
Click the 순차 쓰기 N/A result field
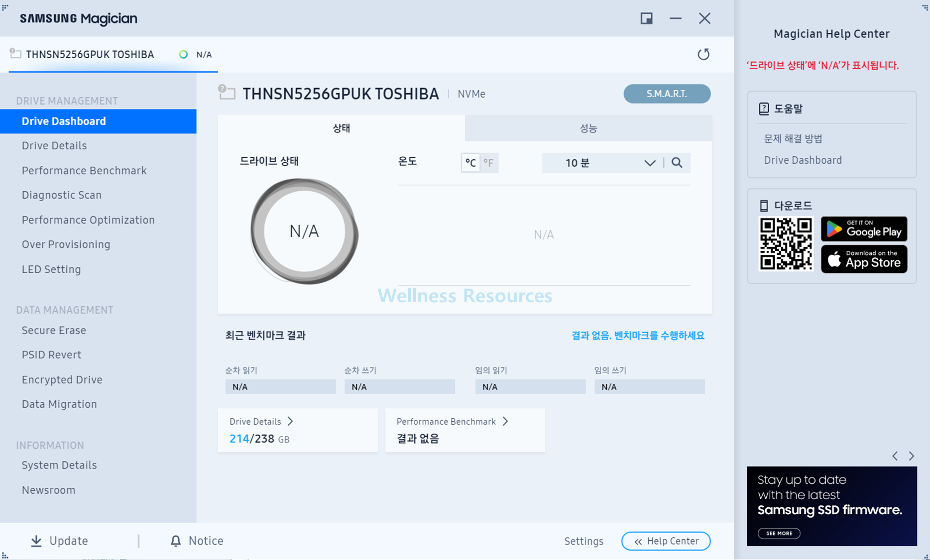(399, 387)
